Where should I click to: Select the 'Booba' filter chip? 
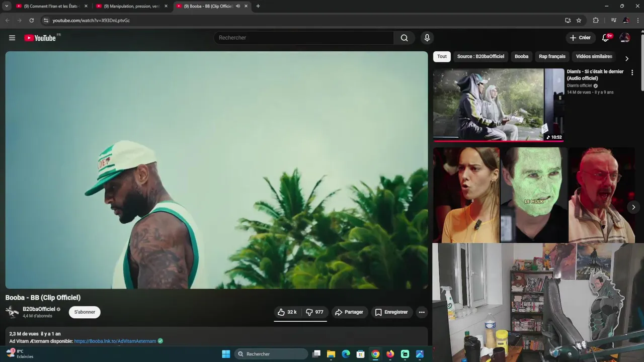521,56
